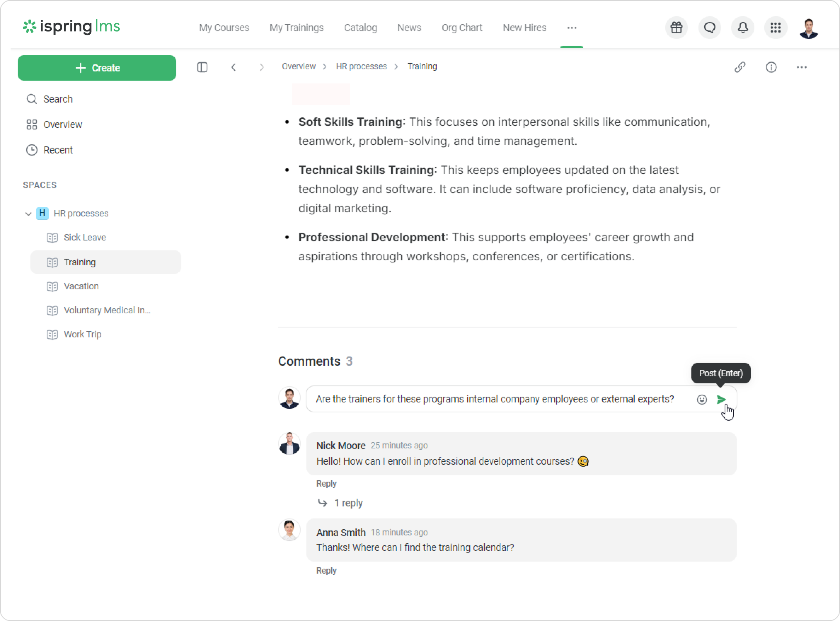Open more navigation items ellipsis
The width and height of the screenshot is (840, 621).
[571, 28]
